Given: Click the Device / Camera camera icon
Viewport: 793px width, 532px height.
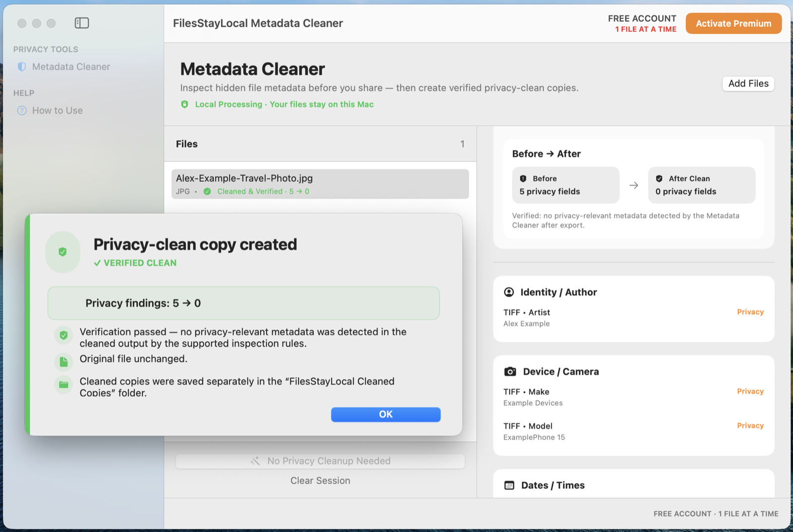Looking at the screenshot, I should 510,372.
